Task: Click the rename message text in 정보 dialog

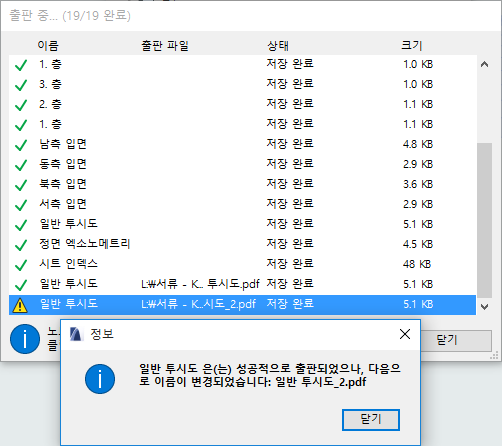Action: coord(270,375)
